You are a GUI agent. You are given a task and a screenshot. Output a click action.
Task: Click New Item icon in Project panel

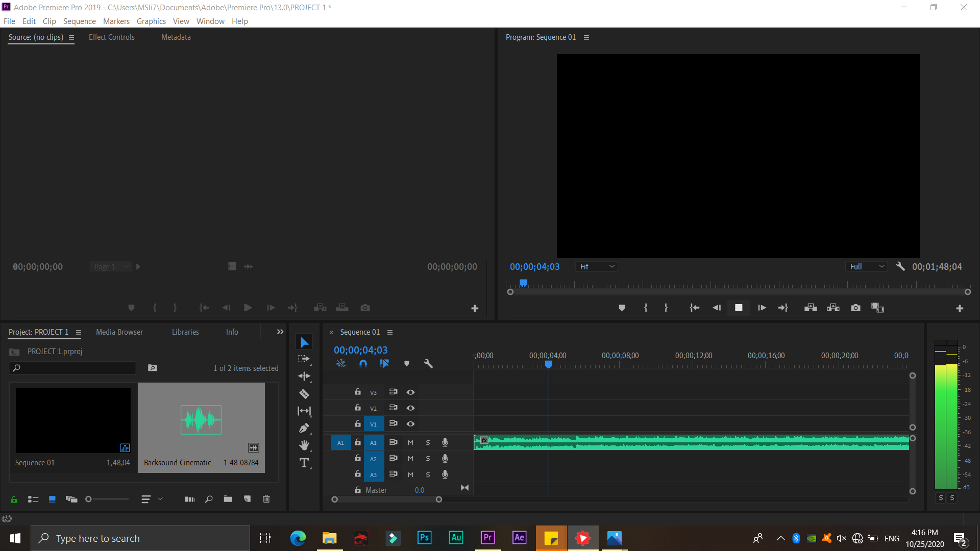click(x=247, y=499)
